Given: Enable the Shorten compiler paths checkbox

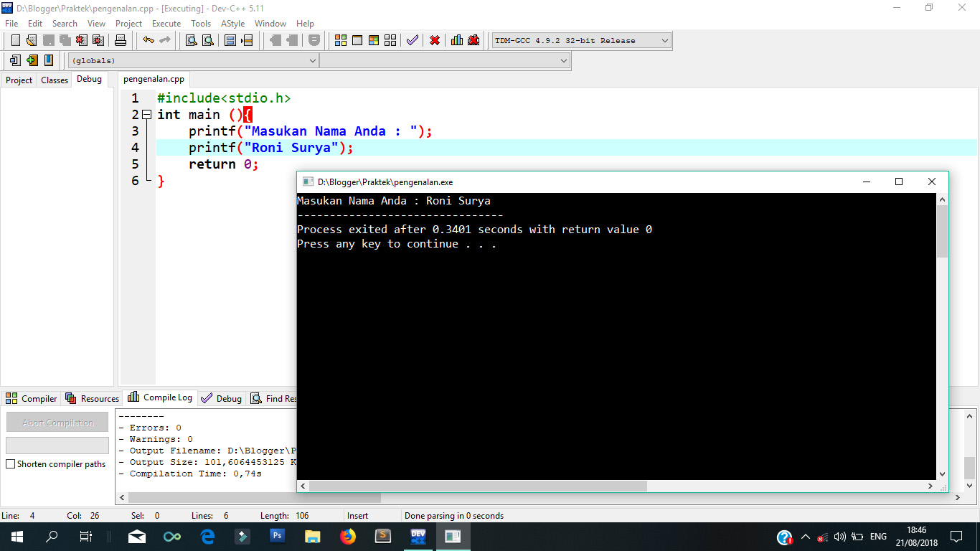Looking at the screenshot, I should pyautogui.click(x=11, y=464).
